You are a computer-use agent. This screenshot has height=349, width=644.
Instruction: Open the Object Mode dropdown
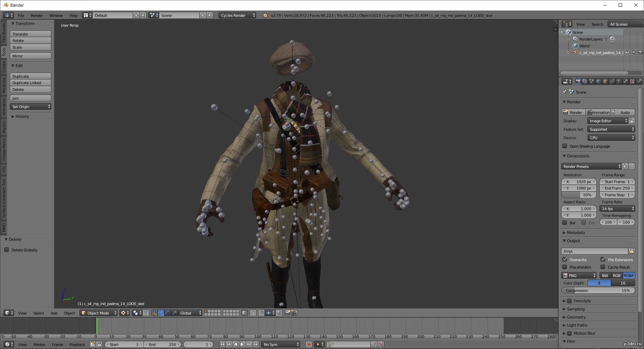click(x=99, y=313)
